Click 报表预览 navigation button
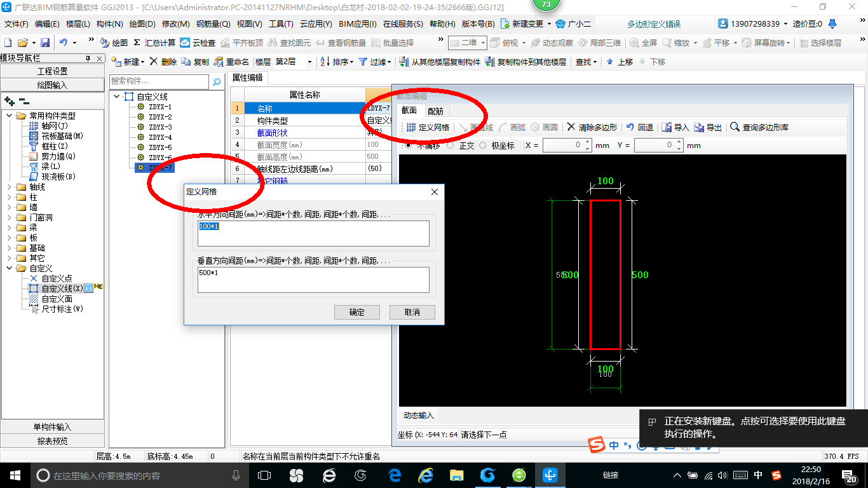 [x=52, y=441]
